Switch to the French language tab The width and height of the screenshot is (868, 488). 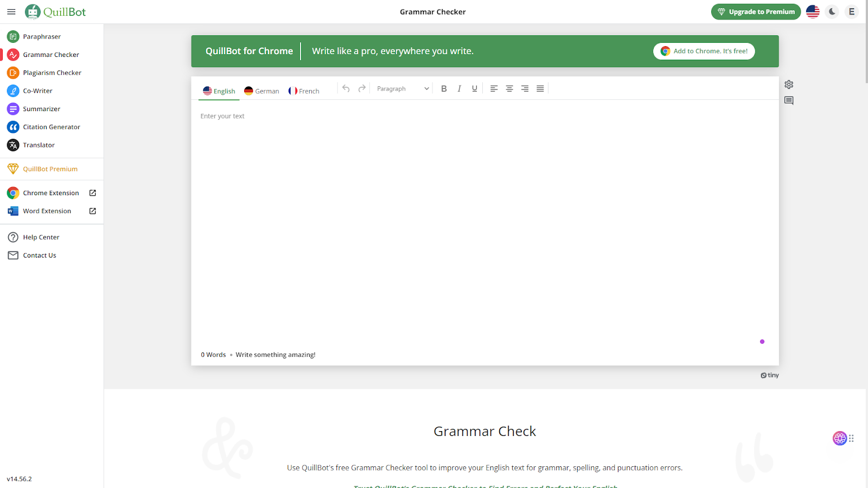(304, 91)
